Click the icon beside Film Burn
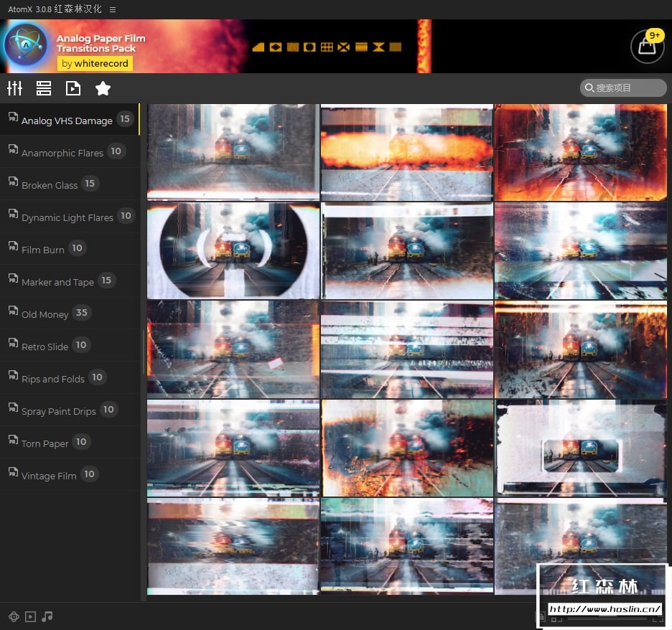672x630 pixels. coord(14,246)
